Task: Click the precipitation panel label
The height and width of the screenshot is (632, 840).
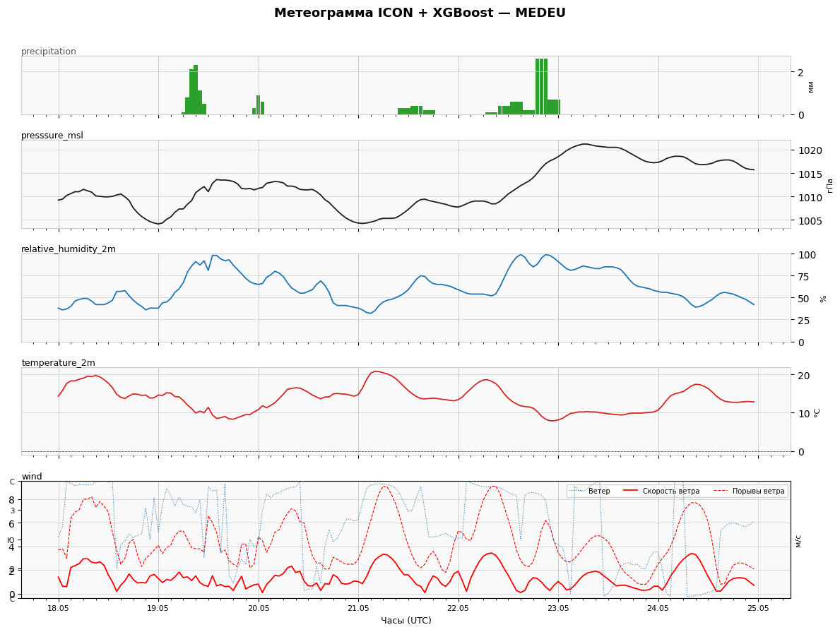Action: [x=49, y=52]
